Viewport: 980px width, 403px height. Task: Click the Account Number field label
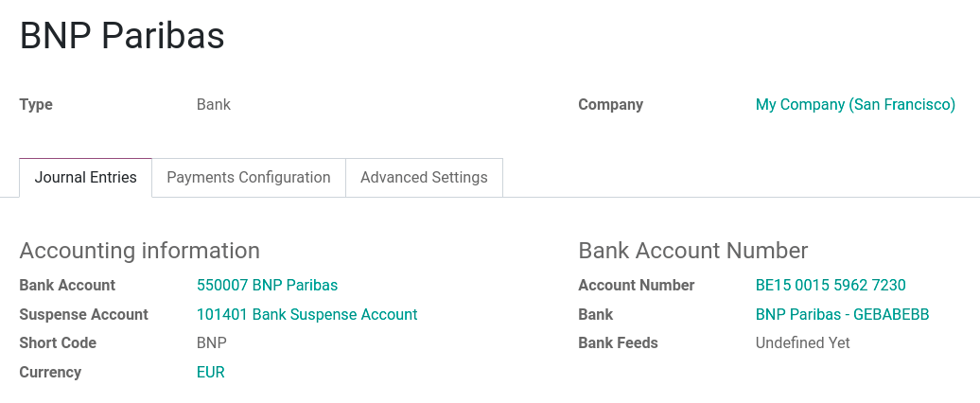coord(636,286)
